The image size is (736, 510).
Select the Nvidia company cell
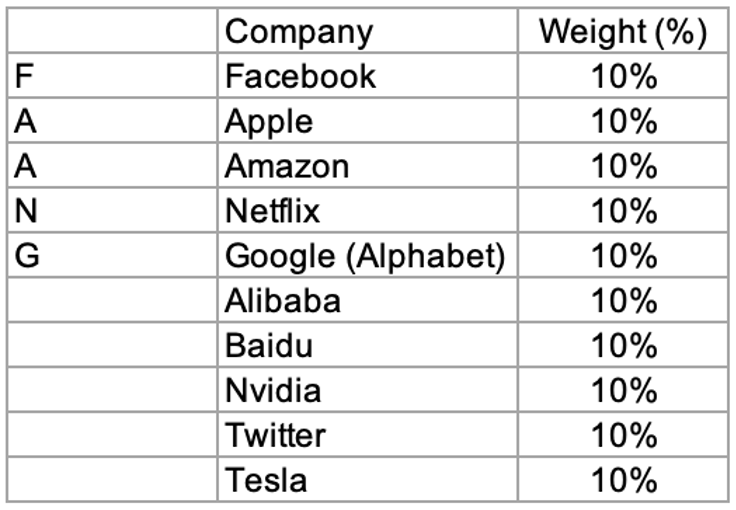point(273,390)
